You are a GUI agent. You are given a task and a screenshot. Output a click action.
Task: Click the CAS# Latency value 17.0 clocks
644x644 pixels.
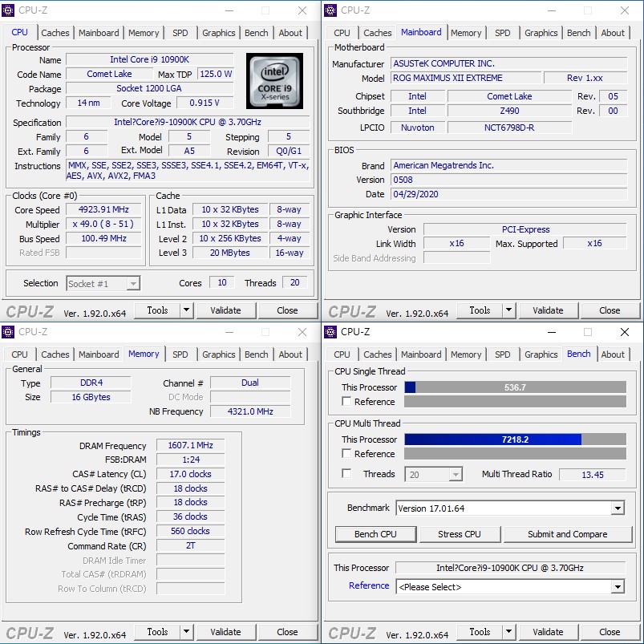point(190,474)
